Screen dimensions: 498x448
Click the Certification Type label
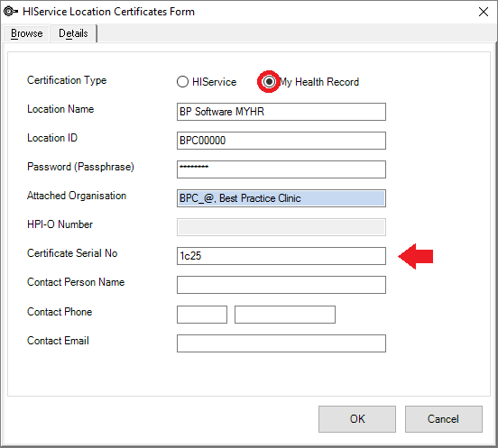(x=67, y=80)
